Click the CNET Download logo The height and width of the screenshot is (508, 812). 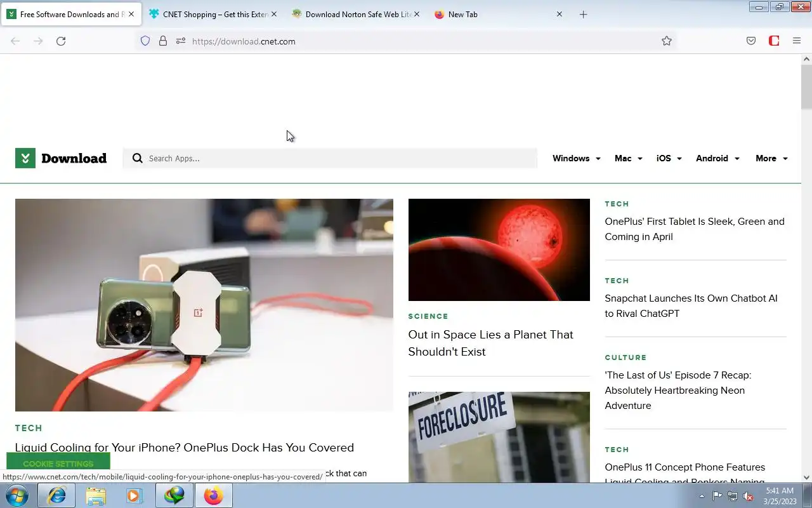[x=61, y=158]
